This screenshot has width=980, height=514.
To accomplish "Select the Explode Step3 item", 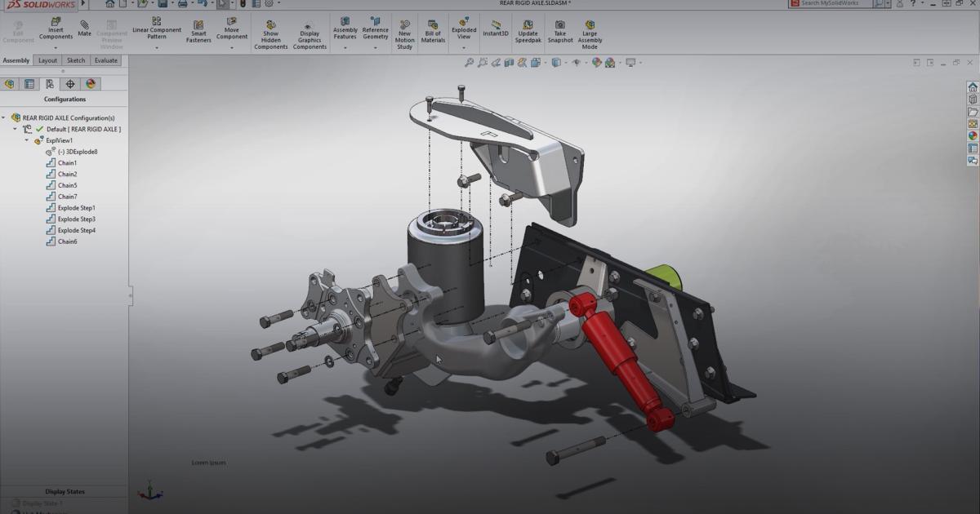I will (x=76, y=219).
